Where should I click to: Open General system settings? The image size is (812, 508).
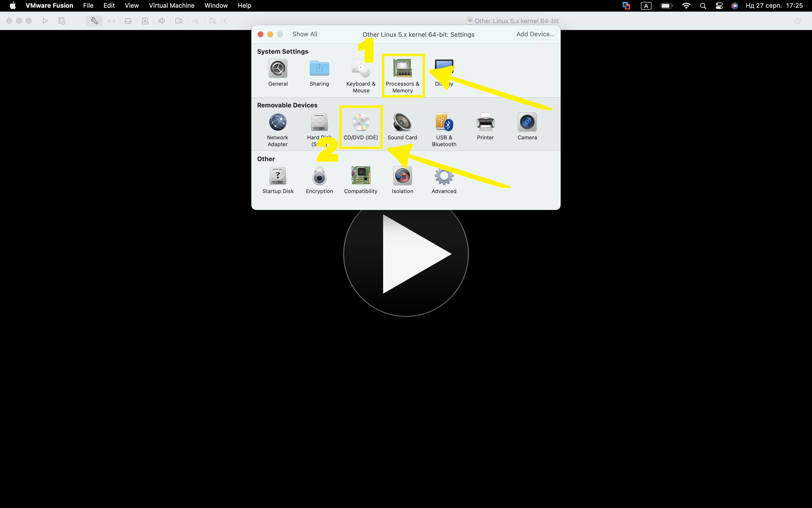278,73
